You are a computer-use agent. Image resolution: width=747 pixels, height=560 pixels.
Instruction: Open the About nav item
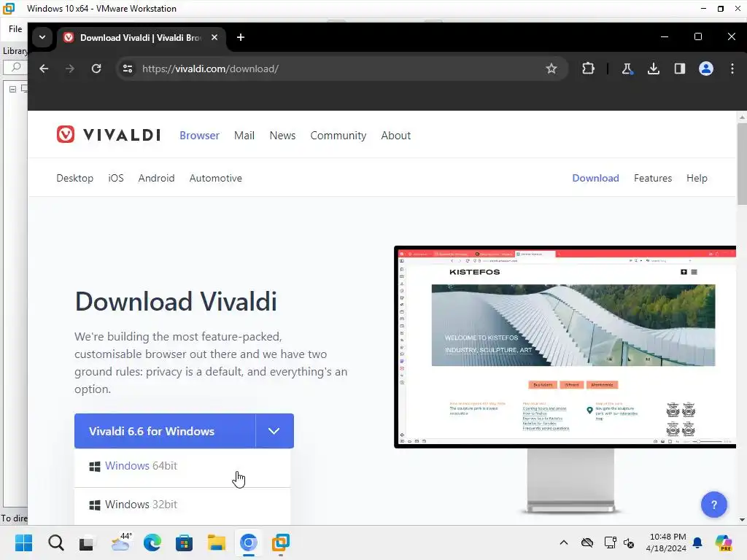396,135
